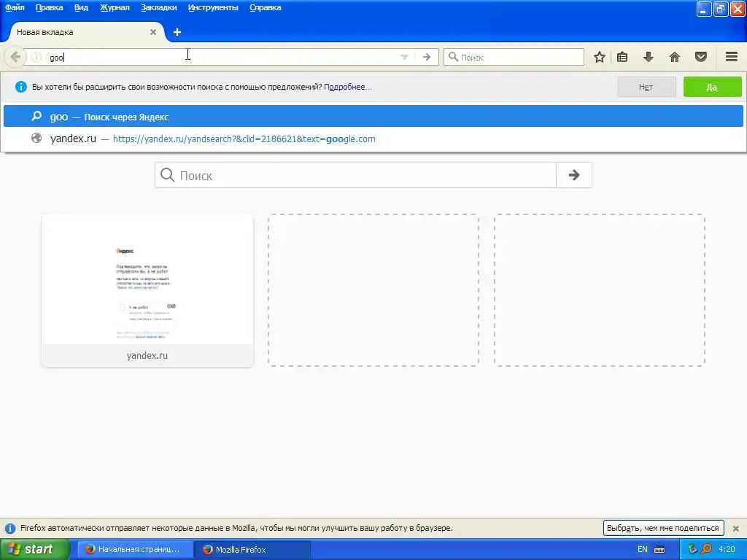Show bookmarks list icon
The image size is (747, 560).
[622, 57]
